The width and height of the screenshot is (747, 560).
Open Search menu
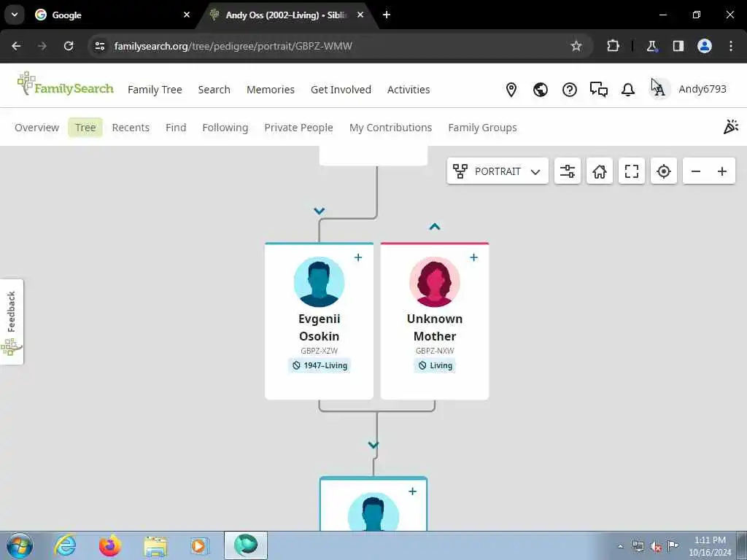click(x=214, y=90)
